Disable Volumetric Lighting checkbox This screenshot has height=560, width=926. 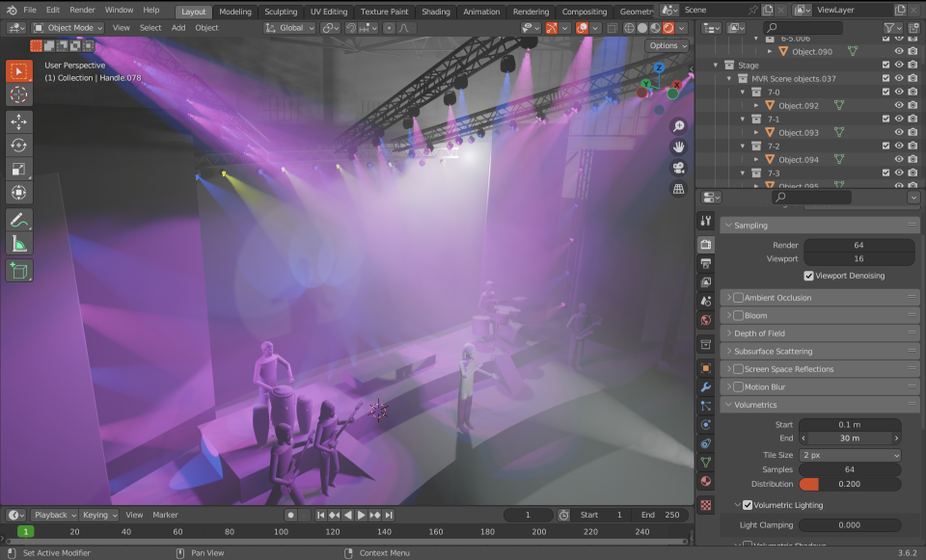pyautogui.click(x=748, y=505)
